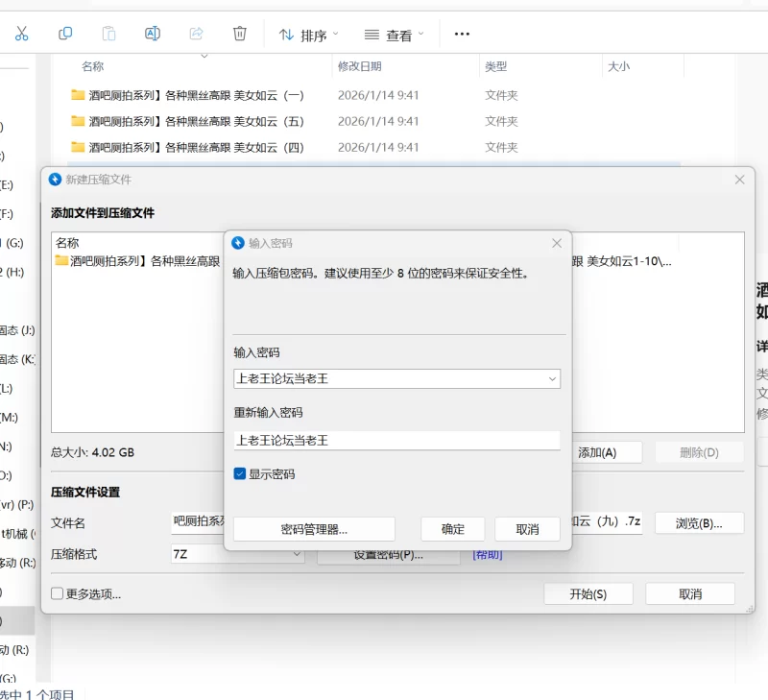Select (P:) drive in navigation pane
The image size is (768, 700).
coord(17,504)
